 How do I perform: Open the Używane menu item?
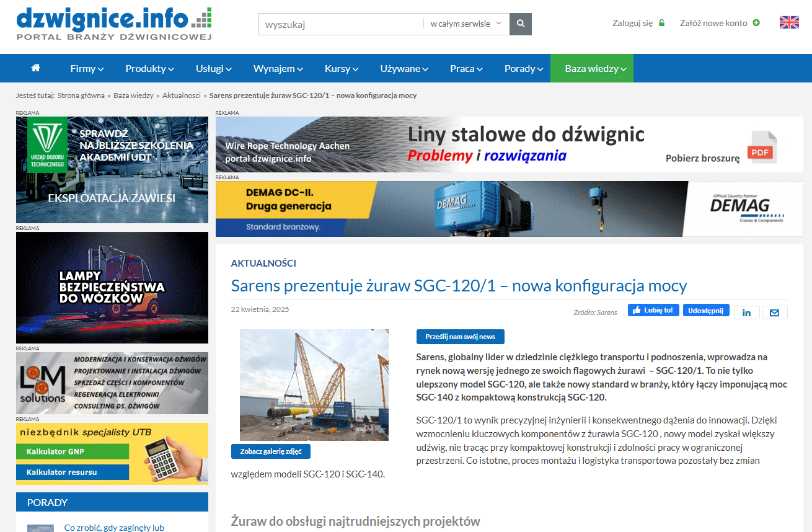404,69
